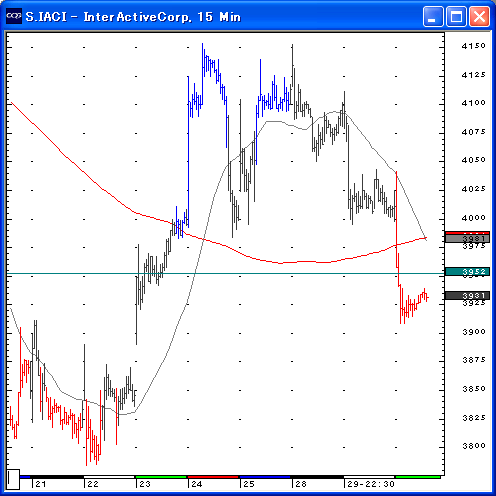This screenshot has height=496, width=496.
Task: Click the 29-22:30 time label
Action: pos(371,484)
